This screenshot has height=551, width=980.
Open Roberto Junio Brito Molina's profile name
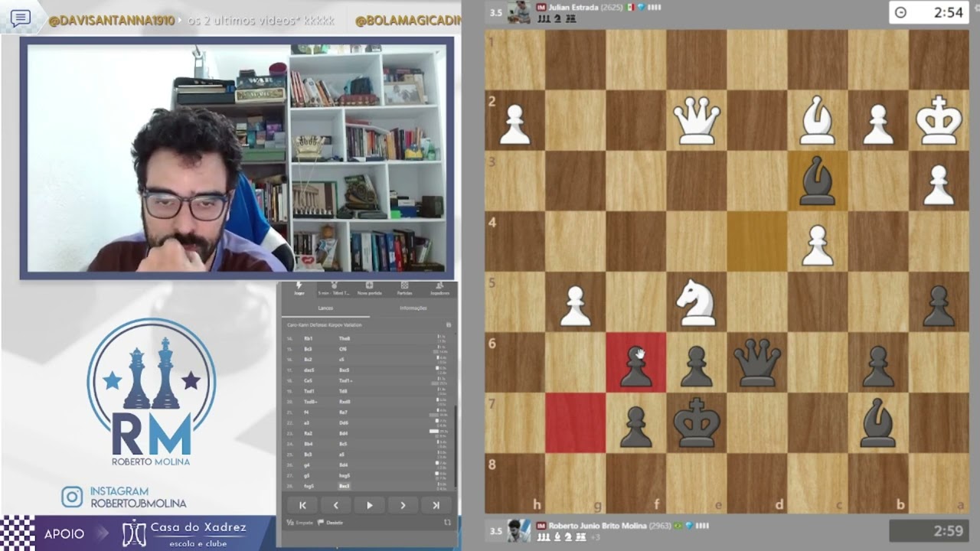pos(597,526)
